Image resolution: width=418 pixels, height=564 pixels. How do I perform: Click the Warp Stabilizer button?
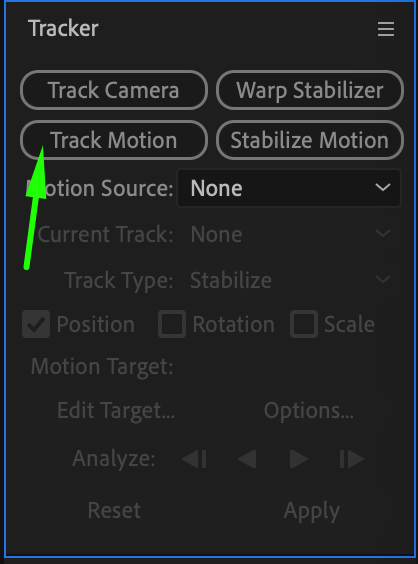[310, 90]
